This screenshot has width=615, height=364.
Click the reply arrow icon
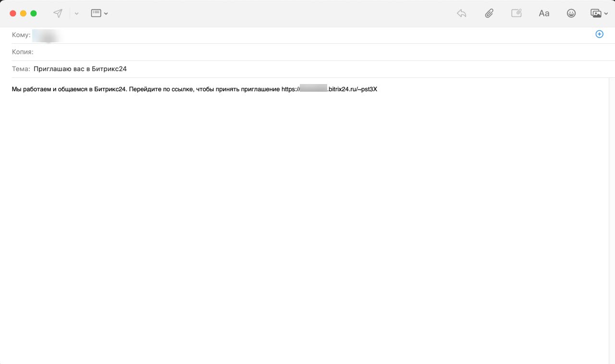pyautogui.click(x=462, y=13)
